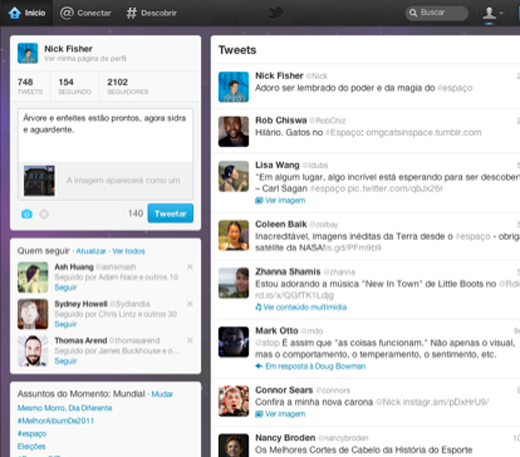Click Atualizar in Quem seguir
520x457 pixels.
click(x=91, y=251)
